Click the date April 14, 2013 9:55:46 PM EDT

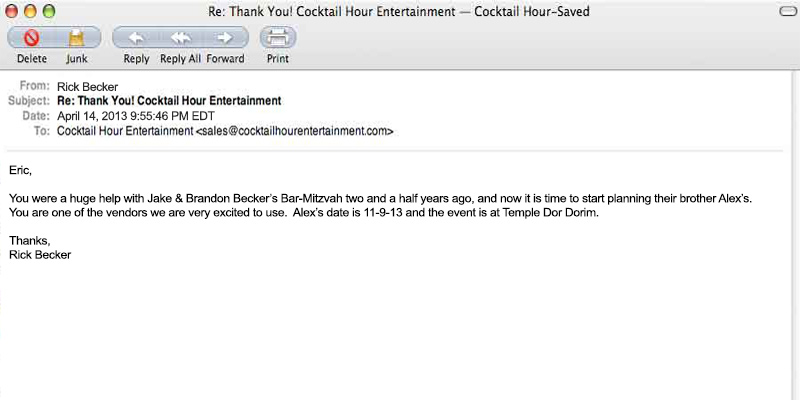(136, 116)
